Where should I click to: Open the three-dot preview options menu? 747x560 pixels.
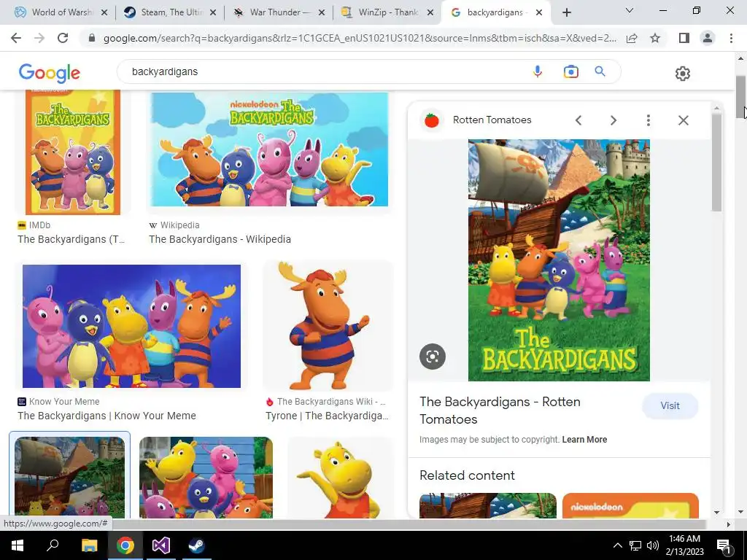tap(648, 120)
